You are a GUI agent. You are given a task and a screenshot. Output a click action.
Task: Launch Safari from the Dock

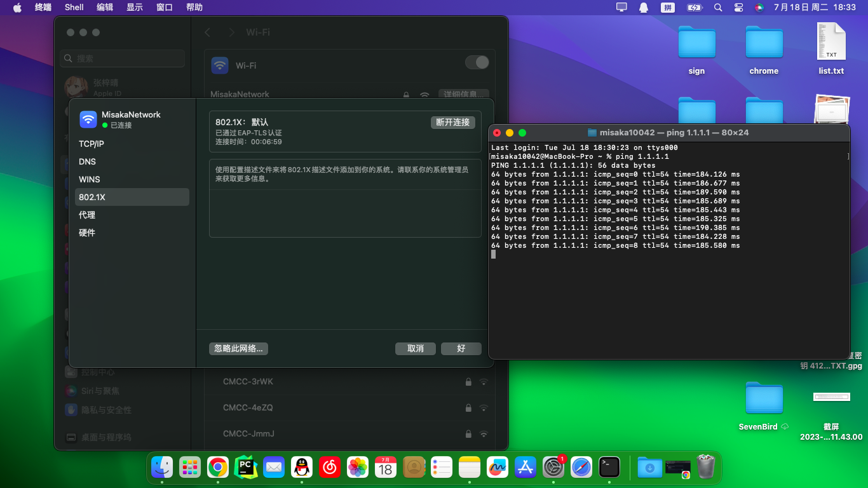coord(581,467)
